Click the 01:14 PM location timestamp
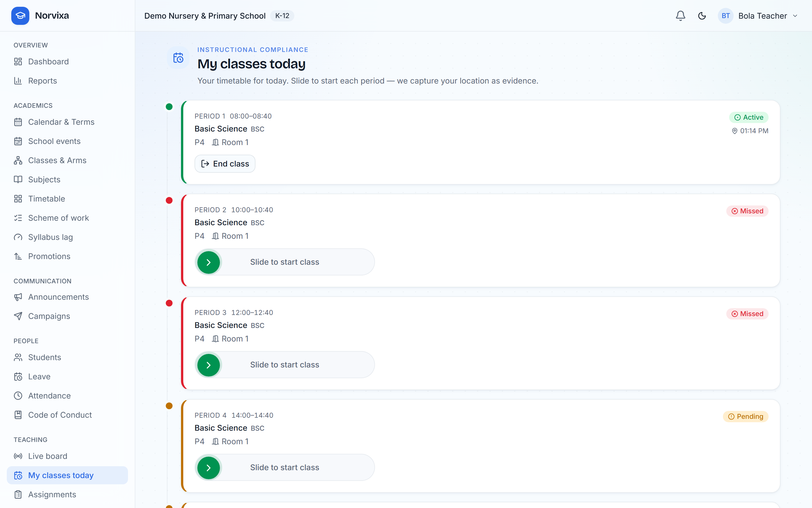The width and height of the screenshot is (812, 508). click(750, 131)
